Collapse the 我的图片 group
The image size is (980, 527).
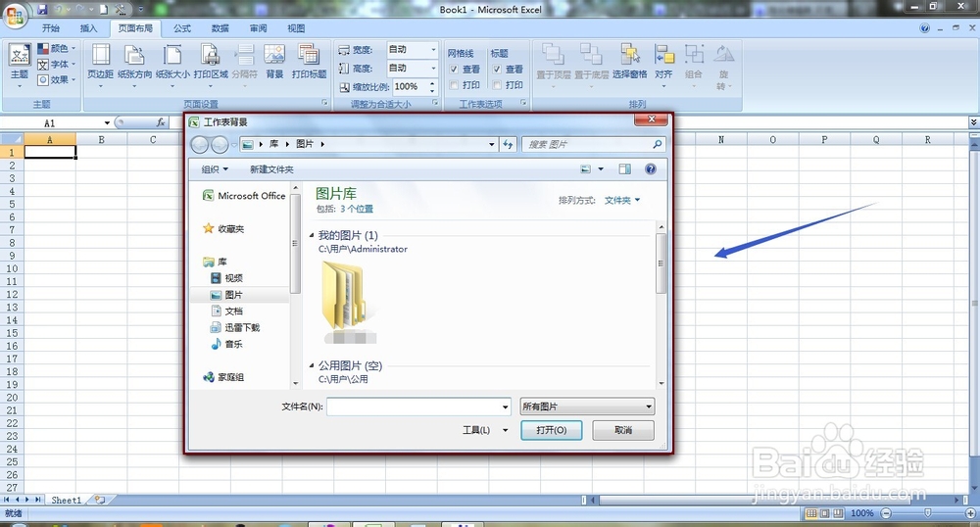pos(312,235)
